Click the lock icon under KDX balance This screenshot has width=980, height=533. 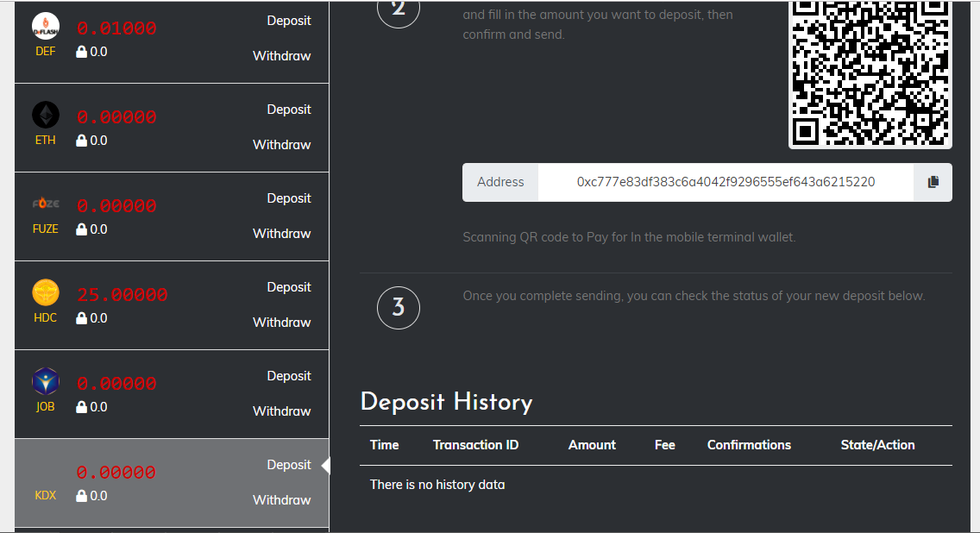point(81,495)
